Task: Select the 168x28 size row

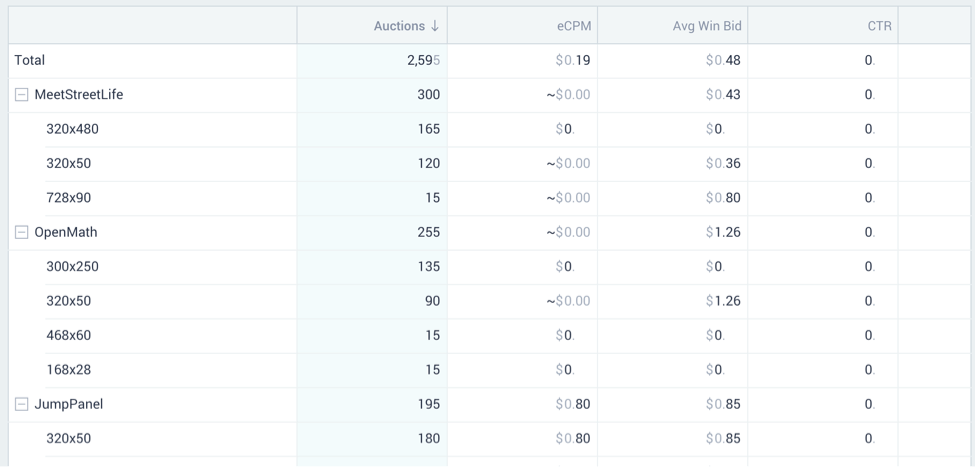Action: pos(68,370)
